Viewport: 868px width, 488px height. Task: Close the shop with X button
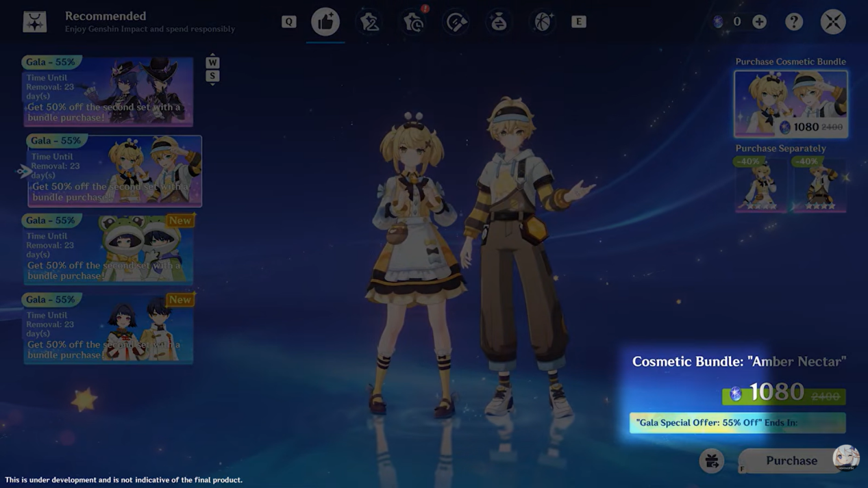point(833,22)
